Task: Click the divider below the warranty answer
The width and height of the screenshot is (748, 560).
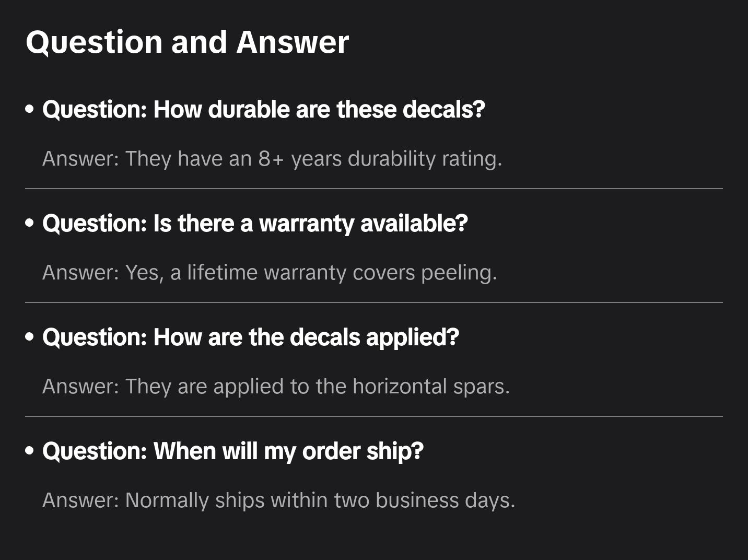Action: (374, 302)
